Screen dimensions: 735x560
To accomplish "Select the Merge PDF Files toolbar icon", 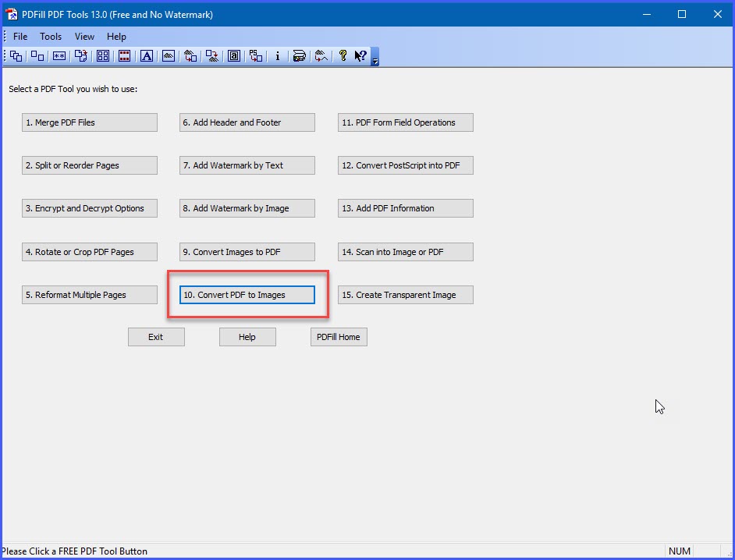I will (x=16, y=55).
